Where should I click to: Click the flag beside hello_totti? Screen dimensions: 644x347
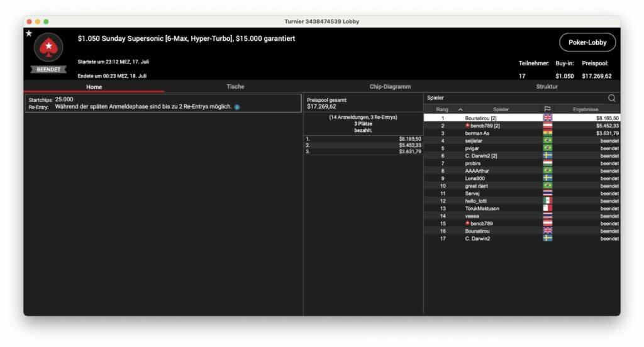(x=548, y=201)
